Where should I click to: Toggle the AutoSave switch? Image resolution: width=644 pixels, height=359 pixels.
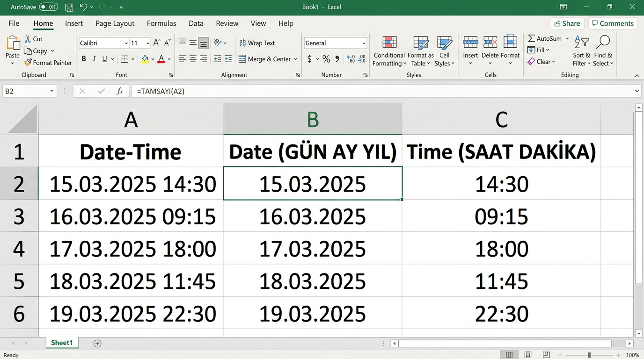(48, 7)
